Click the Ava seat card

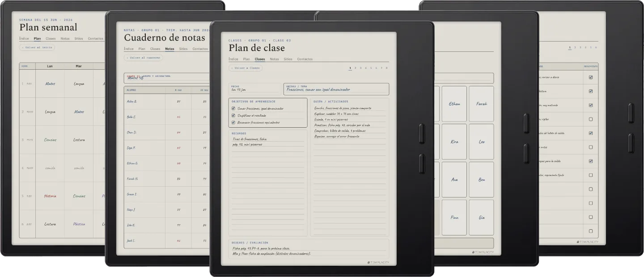pos(454,180)
